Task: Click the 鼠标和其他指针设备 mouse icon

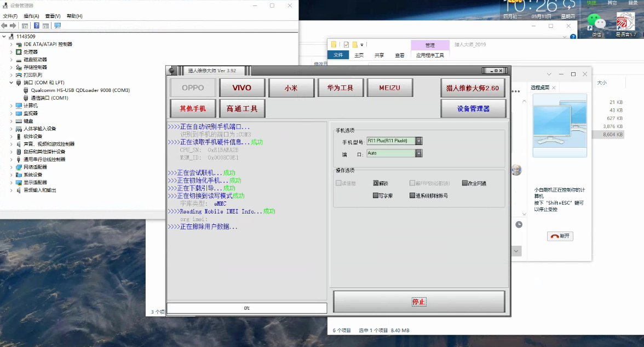Action: click(19, 152)
